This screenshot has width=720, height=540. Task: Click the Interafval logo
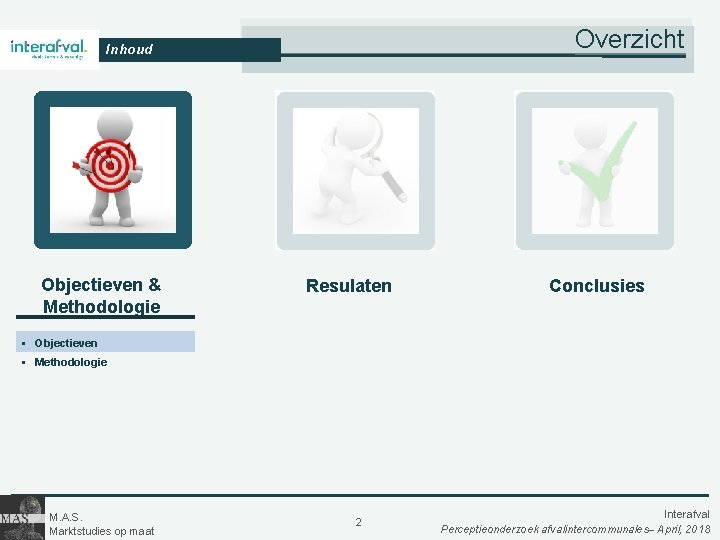click(48, 49)
